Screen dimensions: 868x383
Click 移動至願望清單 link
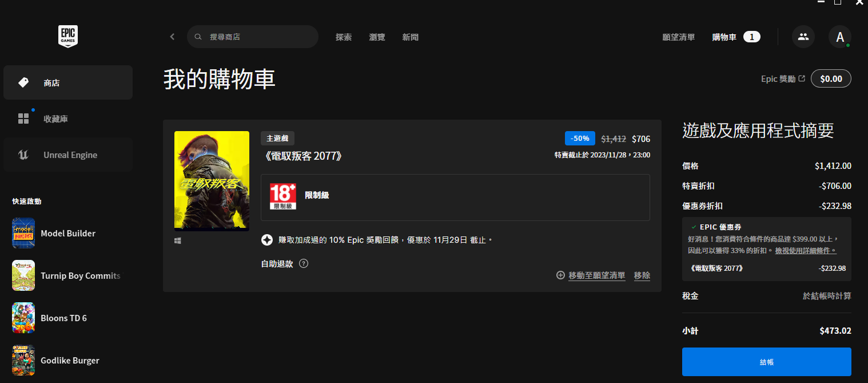click(597, 275)
